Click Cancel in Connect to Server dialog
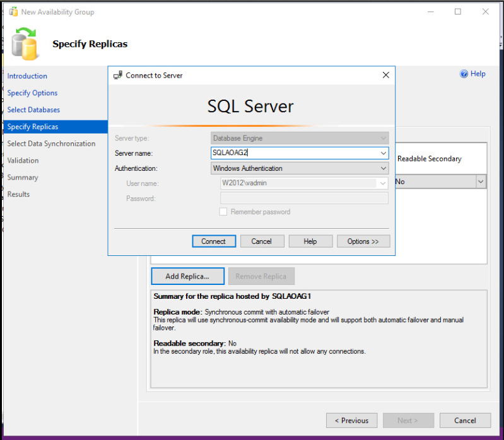The width and height of the screenshot is (504, 440). click(262, 241)
